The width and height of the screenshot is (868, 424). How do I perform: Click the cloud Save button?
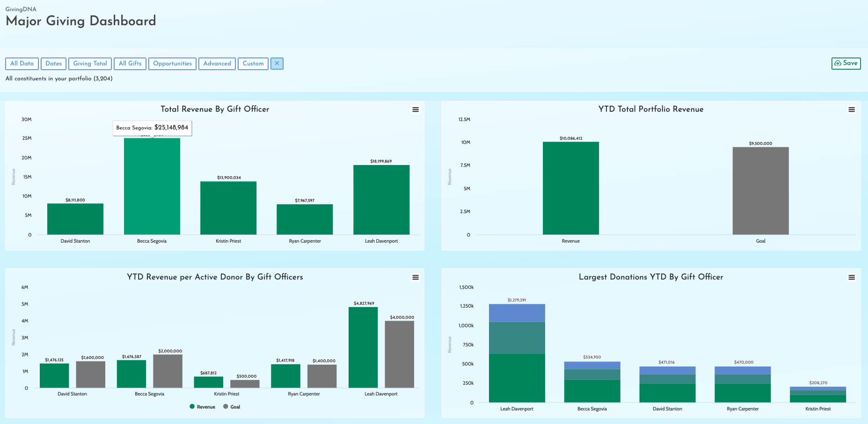(846, 63)
